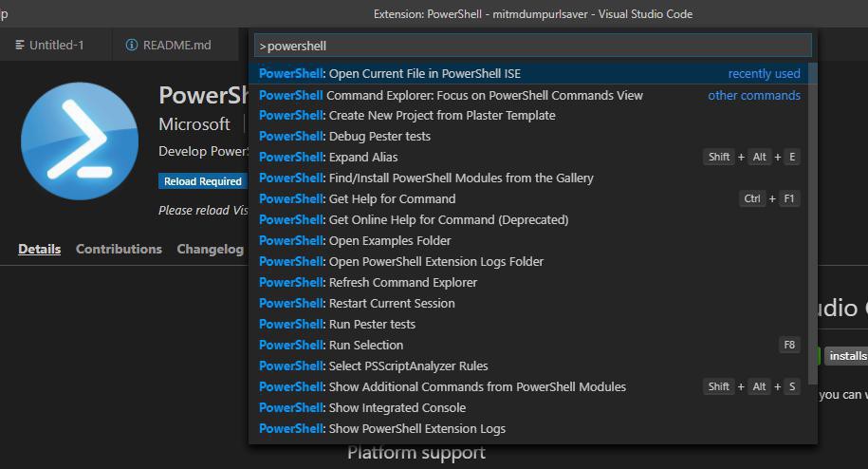Choose PowerShell: Show PowerShell Extension Logs
Image resolution: width=868 pixels, height=469 pixels.
[528, 428]
